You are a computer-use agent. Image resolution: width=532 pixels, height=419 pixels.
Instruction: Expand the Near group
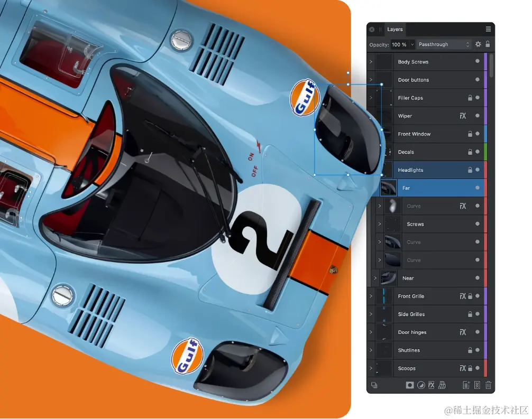(375, 278)
